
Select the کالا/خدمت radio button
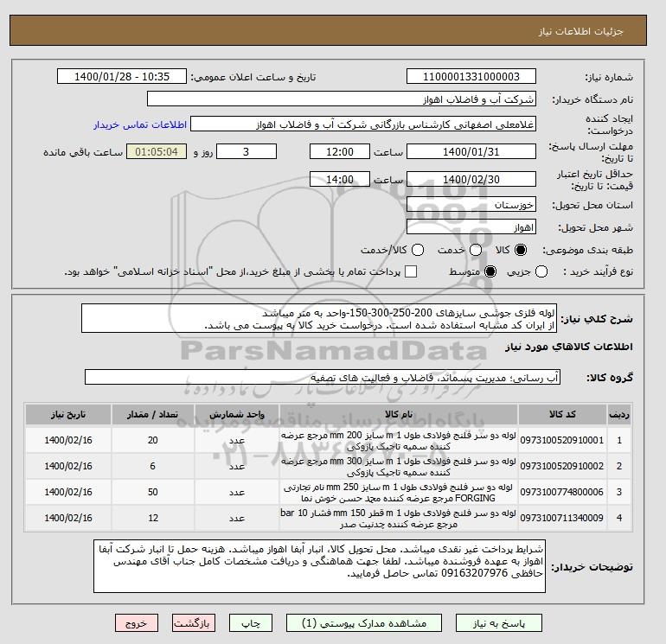tap(418, 250)
